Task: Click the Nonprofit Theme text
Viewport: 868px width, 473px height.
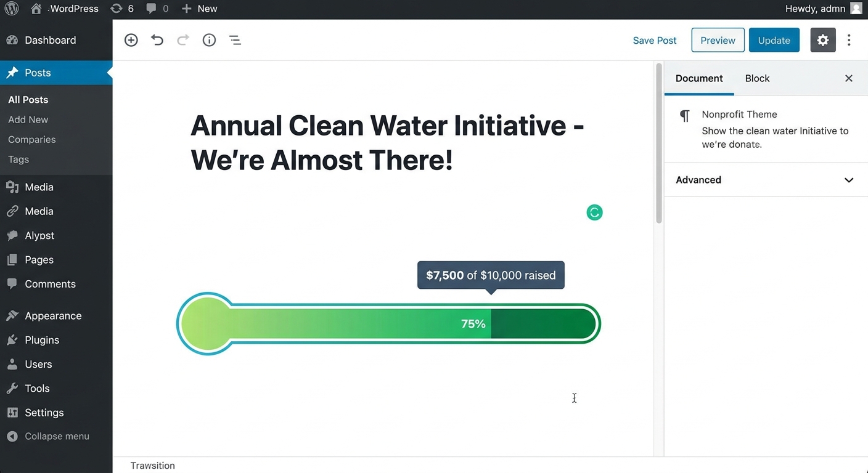Action: coord(739,115)
